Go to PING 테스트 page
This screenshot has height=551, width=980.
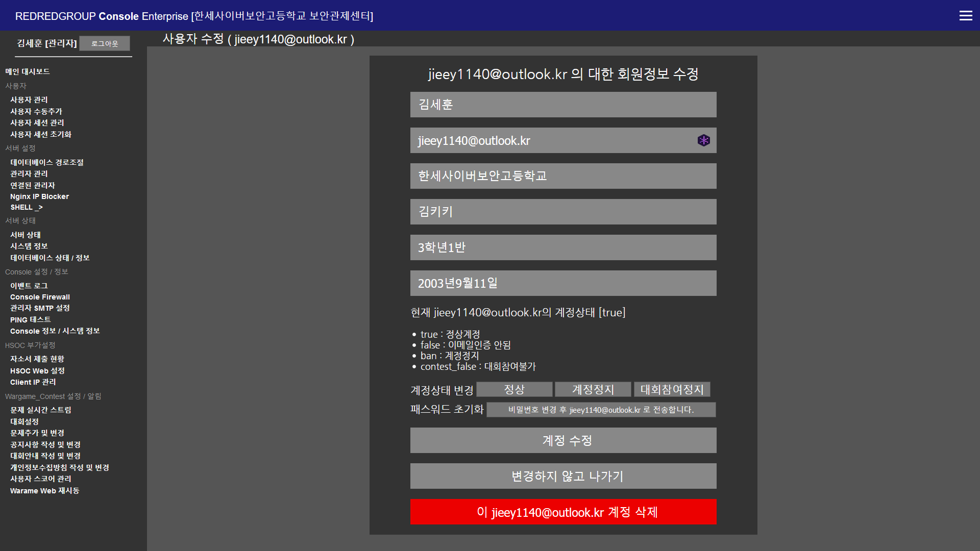(31, 320)
